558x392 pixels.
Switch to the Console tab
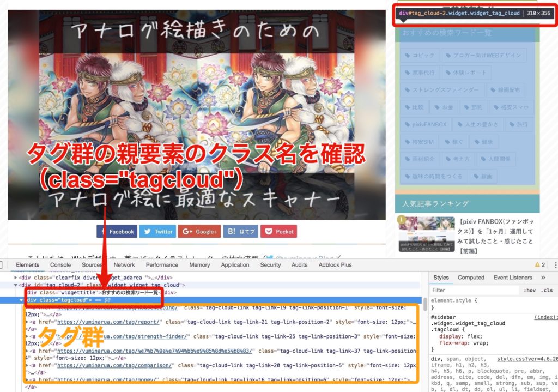pyautogui.click(x=60, y=265)
